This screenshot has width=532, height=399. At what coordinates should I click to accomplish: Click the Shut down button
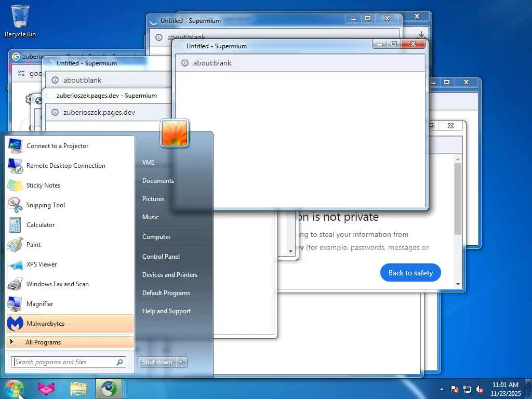click(157, 362)
